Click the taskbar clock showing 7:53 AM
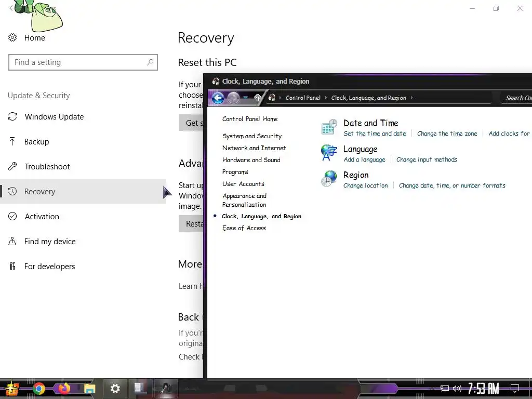 483,389
